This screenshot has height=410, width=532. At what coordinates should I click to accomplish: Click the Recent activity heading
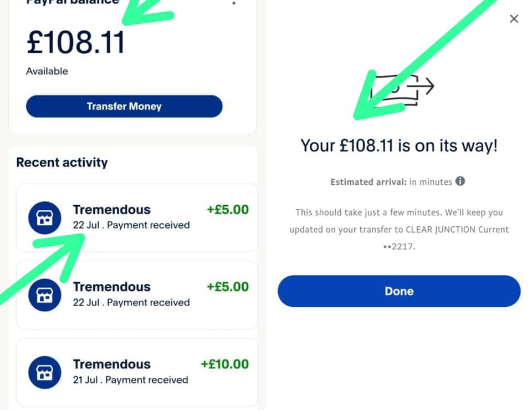[62, 163]
